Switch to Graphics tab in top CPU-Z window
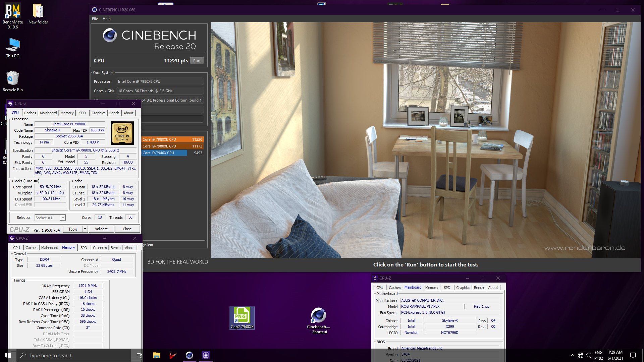 (99, 113)
